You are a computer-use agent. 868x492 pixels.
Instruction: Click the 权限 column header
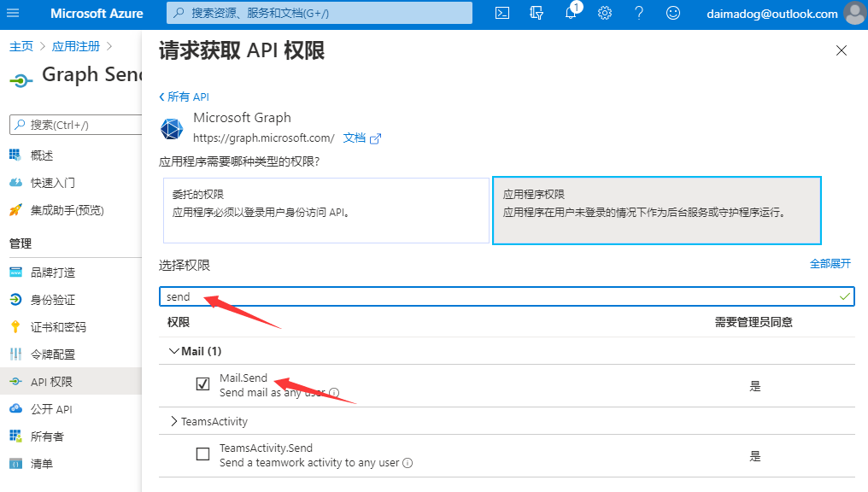click(179, 322)
